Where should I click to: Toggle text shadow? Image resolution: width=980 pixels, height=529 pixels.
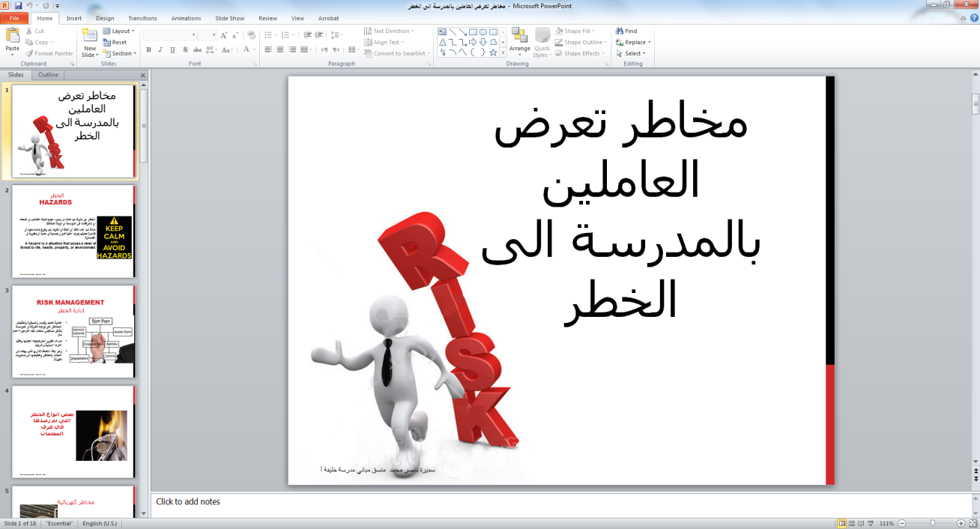pyautogui.click(x=184, y=50)
